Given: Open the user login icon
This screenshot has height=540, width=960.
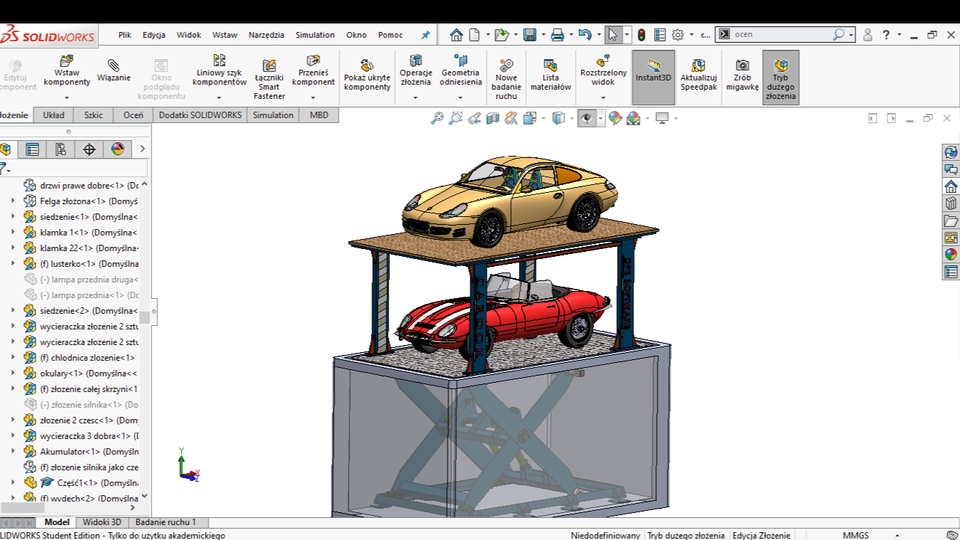Looking at the screenshot, I should point(868,35).
